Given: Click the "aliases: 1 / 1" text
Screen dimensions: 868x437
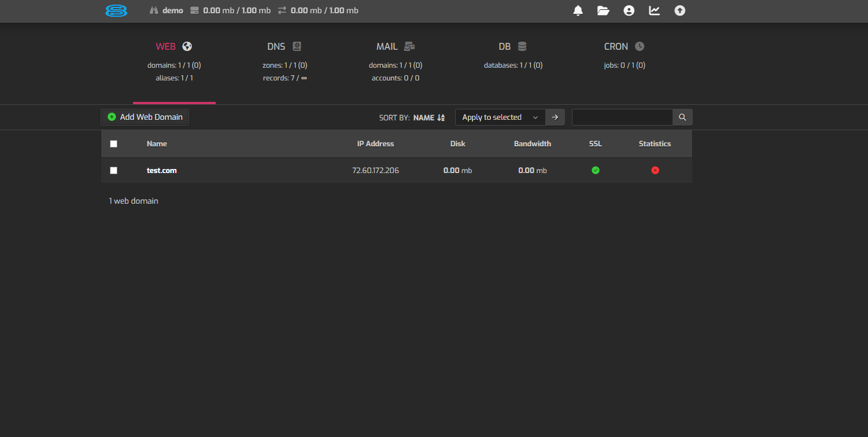Looking at the screenshot, I should pyautogui.click(x=174, y=78).
